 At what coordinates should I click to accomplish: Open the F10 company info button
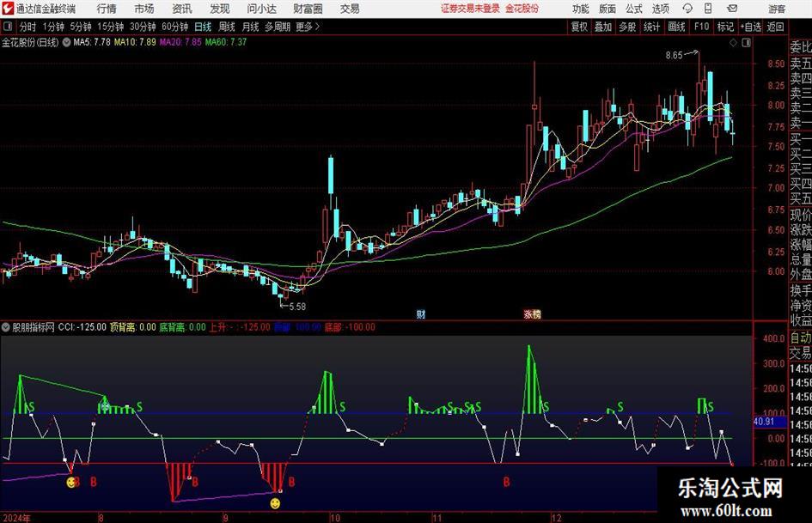coord(701,27)
